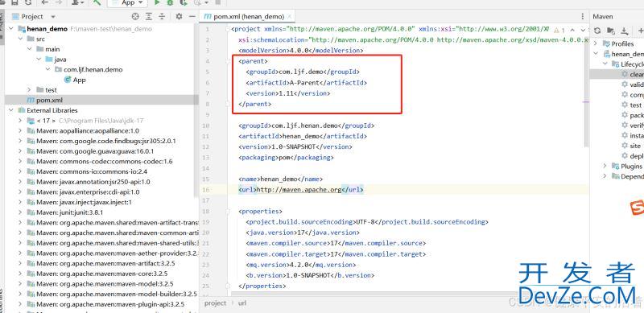
Task: Click 'project' breadcrumb in editor footer
Action: click(x=215, y=303)
